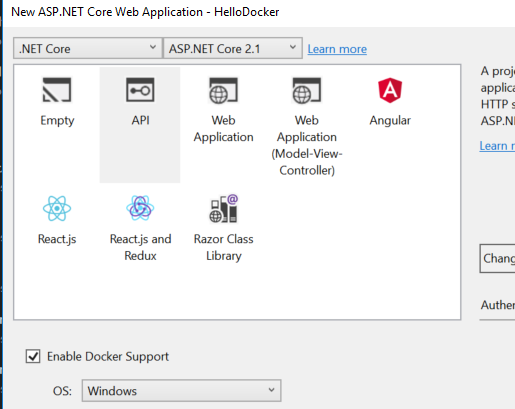Select the Empty project template icon
Viewport: 515px width, 409px height.
pos(57,90)
